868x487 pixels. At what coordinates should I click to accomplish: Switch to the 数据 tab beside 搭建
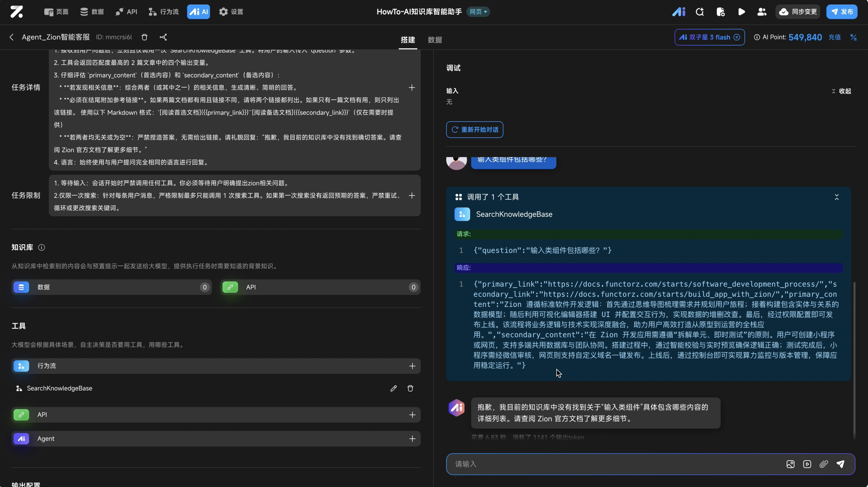click(435, 40)
